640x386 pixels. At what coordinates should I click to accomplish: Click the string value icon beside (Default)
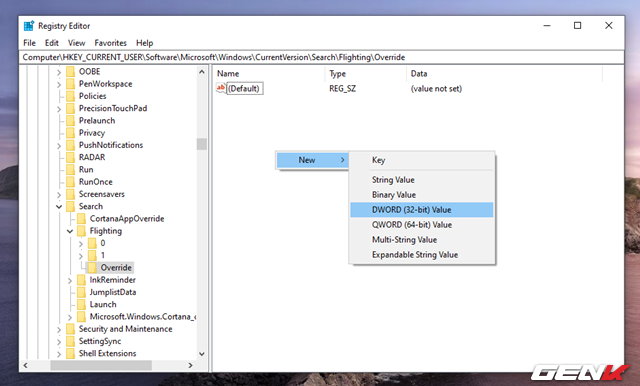tap(221, 88)
